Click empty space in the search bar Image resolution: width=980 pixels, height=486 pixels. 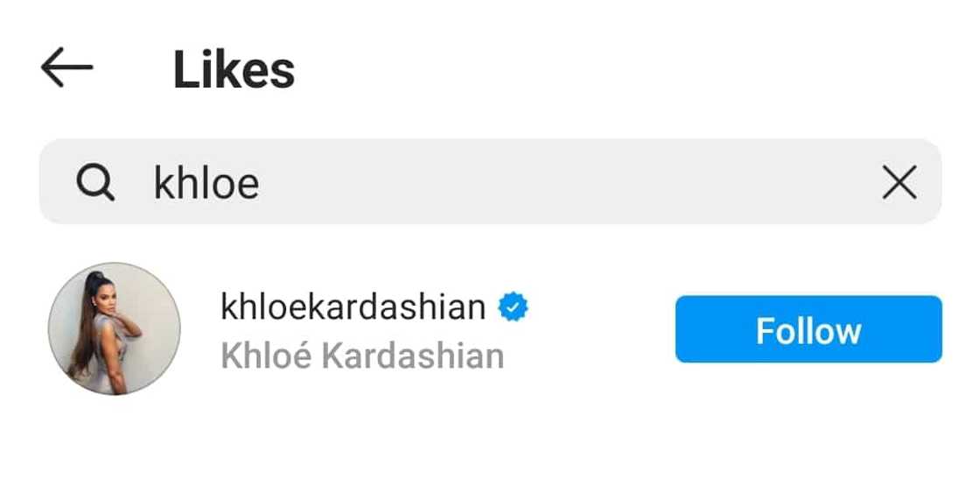(569, 182)
